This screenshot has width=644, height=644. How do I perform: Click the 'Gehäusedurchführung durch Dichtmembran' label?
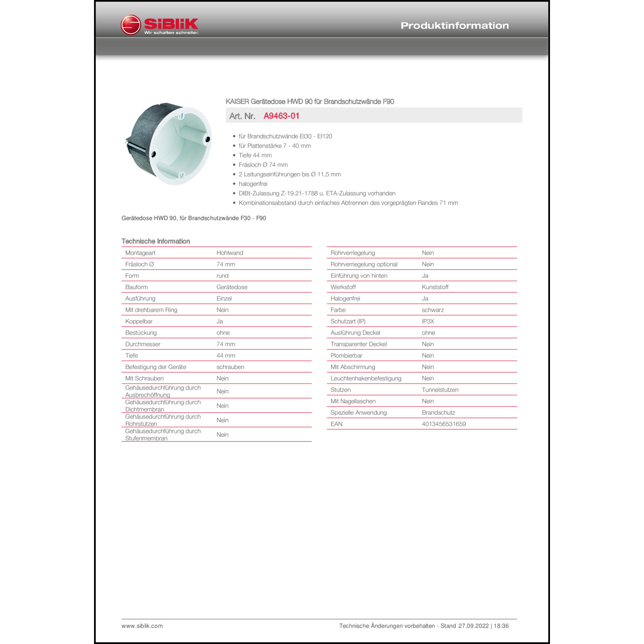click(163, 406)
